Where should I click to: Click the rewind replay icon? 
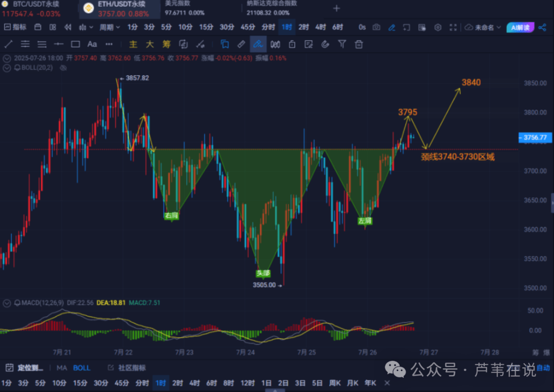[68, 27]
